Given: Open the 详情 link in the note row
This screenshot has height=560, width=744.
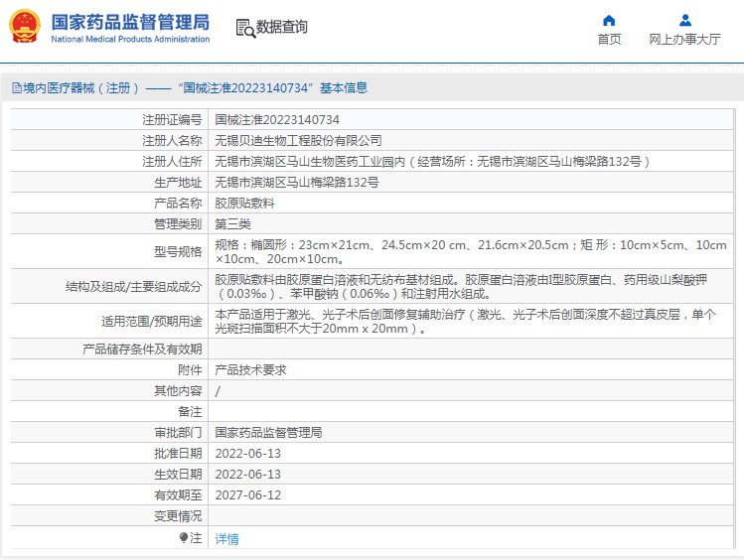Looking at the screenshot, I should coord(226,539).
